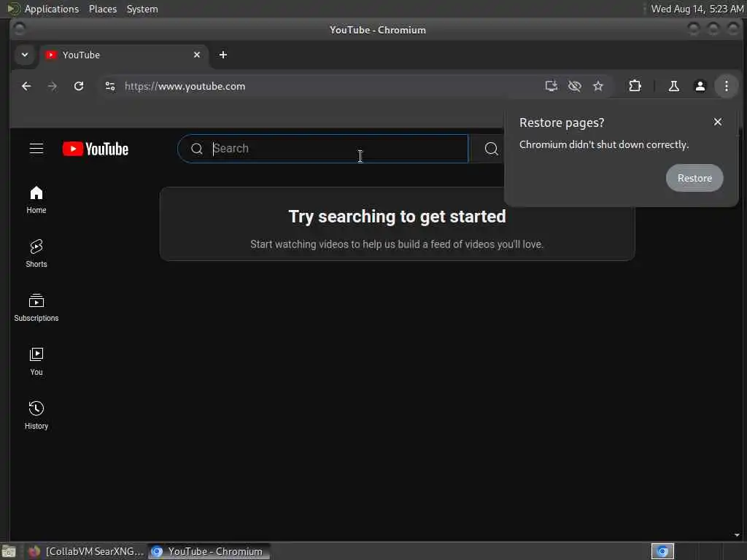
Task: Open the System menu
Action: click(142, 9)
